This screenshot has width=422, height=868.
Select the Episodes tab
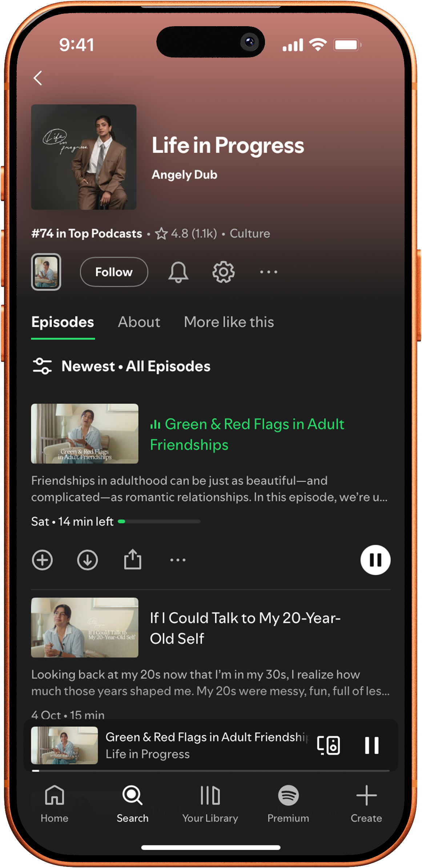63,323
